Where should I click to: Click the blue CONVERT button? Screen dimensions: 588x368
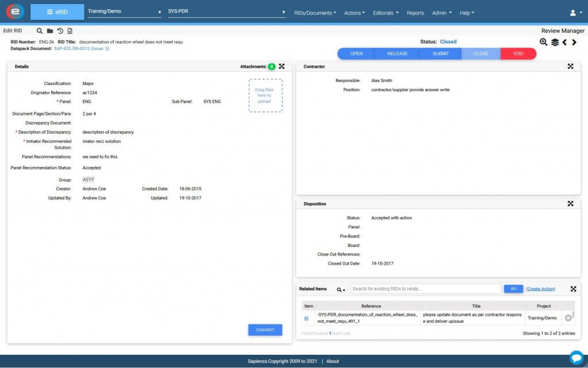click(x=265, y=330)
